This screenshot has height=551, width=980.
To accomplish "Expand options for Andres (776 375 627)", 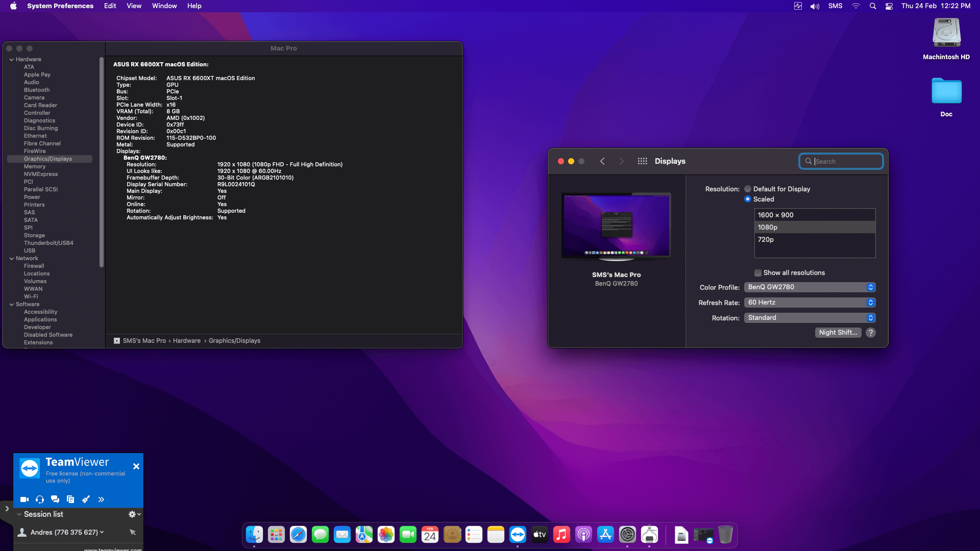I will point(102,532).
